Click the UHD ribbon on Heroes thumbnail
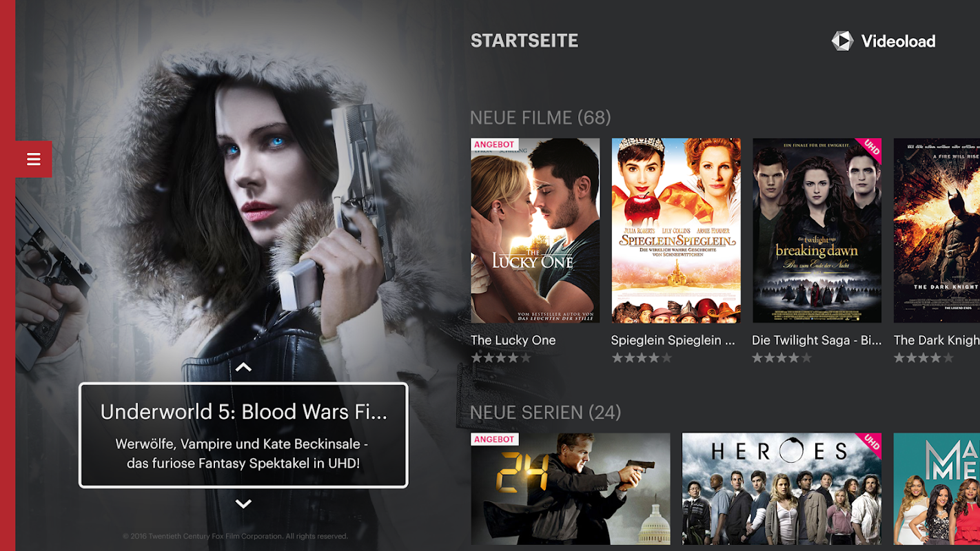 click(870, 444)
